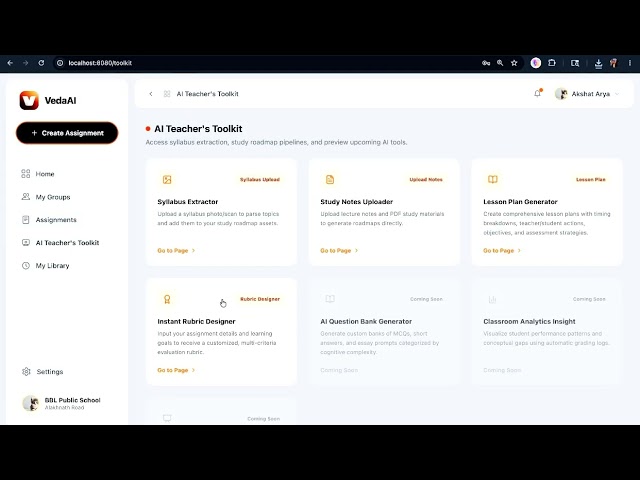Viewport: 640px width, 480px height.
Task: Open My Library in the sidebar
Action: coord(52,265)
